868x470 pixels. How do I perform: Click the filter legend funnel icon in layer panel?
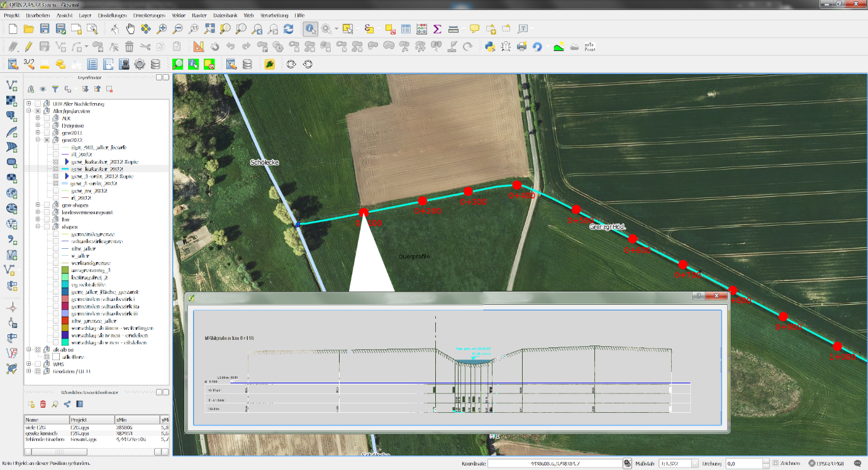click(55, 89)
